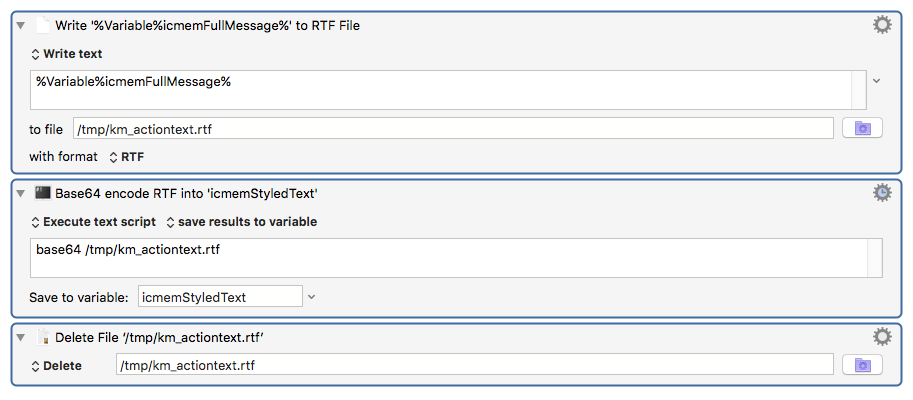913x400 pixels.
Task: Open the 'Delete' operation popup
Action: point(56,366)
